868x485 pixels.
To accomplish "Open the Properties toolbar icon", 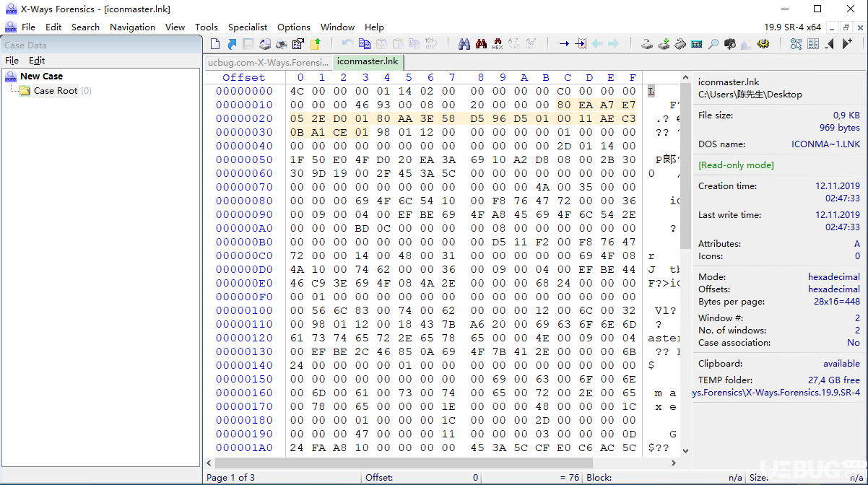I will tap(298, 44).
